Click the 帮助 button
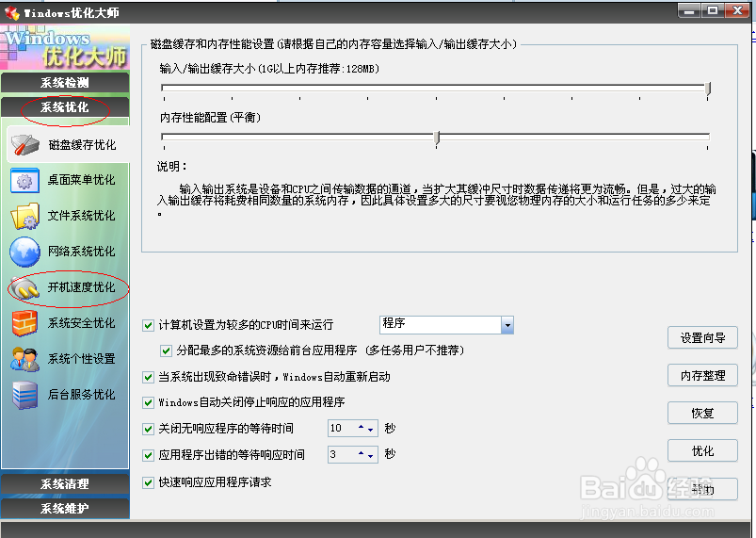The height and width of the screenshot is (538, 756). pos(702,489)
